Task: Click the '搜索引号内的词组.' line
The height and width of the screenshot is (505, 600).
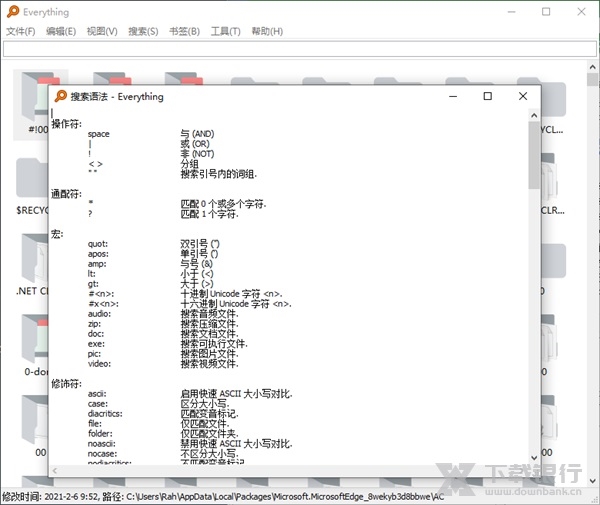Action: [218, 174]
